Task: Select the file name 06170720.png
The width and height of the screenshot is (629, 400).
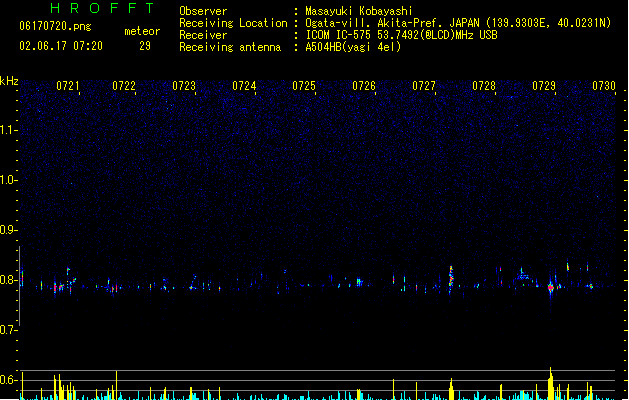Action: tap(55, 26)
